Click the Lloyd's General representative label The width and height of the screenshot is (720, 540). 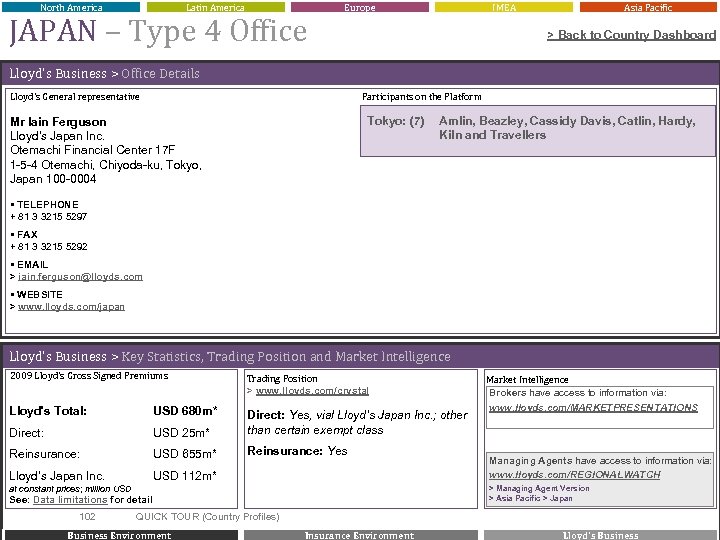coord(75,96)
